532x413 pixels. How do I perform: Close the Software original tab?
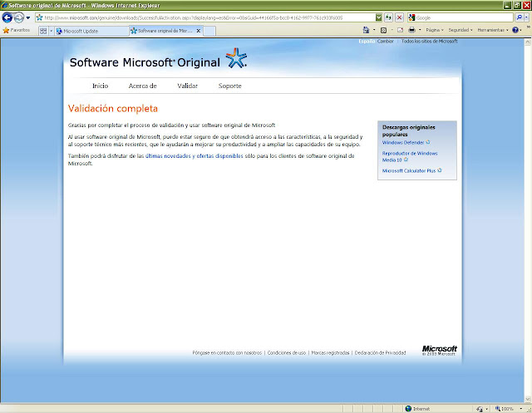[199, 31]
